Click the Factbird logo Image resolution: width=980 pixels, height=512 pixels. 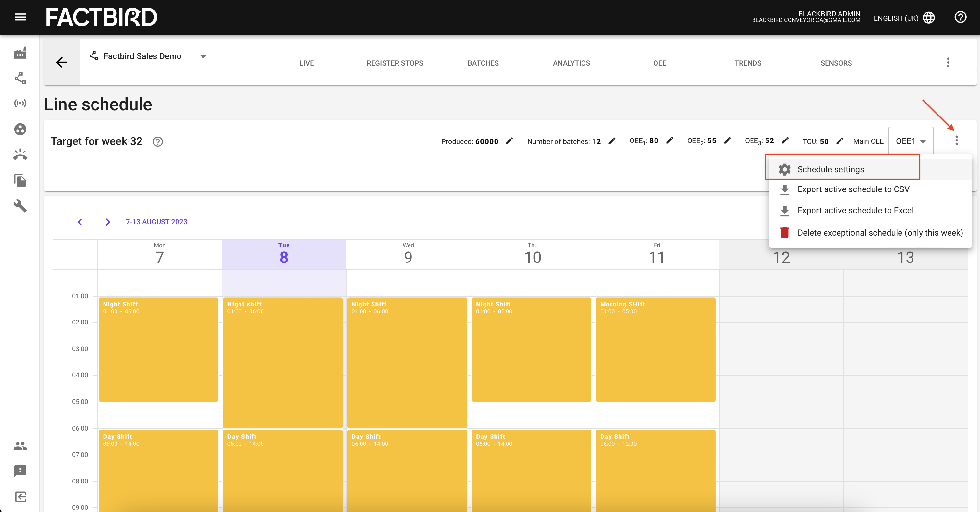[x=102, y=17]
